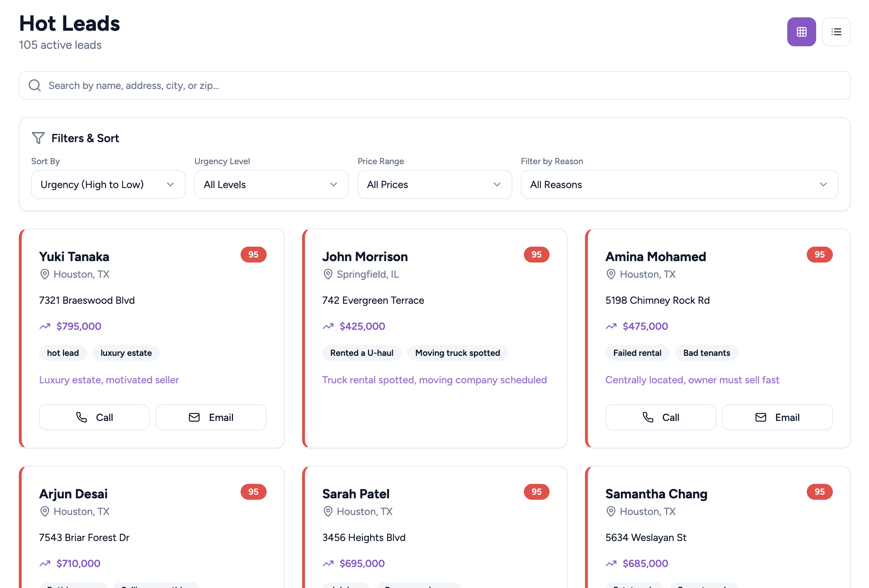Open the Sort By dropdown

[x=108, y=184]
